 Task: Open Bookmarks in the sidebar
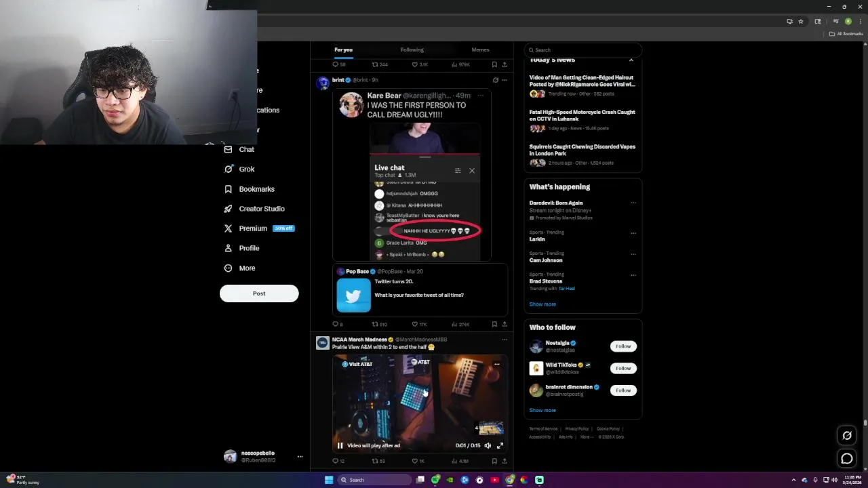coord(249,189)
